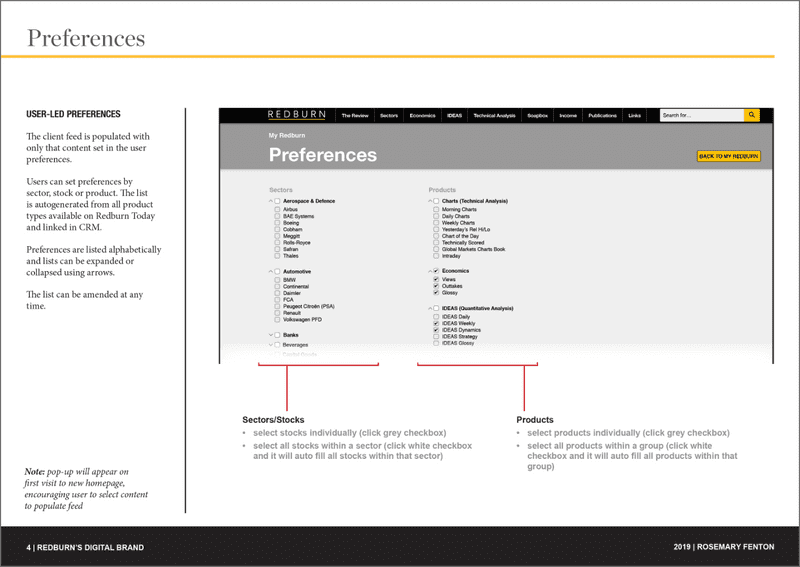Image resolution: width=800 pixels, height=567 pixels.
Task: Select all Automotive stocks checkbox
Action: click(278, 272)
